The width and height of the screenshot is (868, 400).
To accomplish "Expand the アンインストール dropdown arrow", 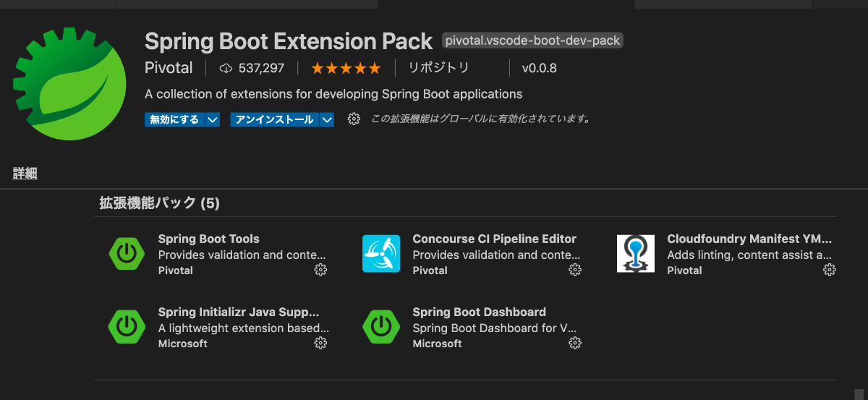I will point(326,119).
